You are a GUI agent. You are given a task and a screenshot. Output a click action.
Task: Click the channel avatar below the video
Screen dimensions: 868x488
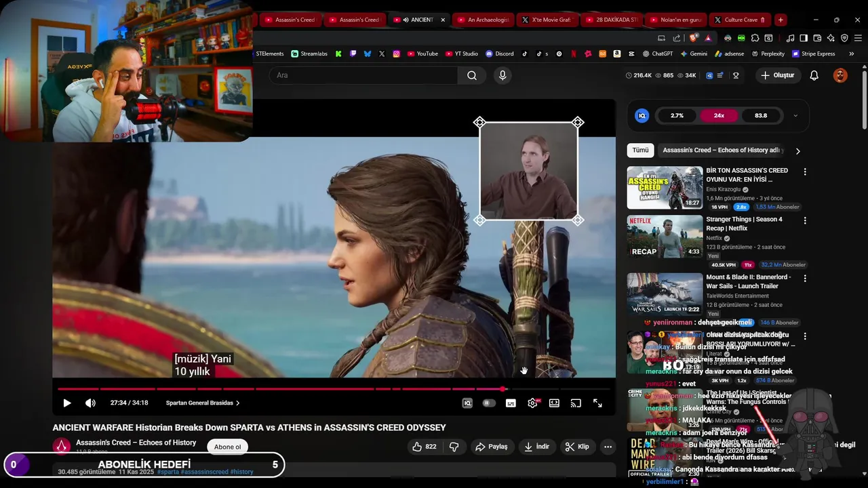click(x=62, y=446)
